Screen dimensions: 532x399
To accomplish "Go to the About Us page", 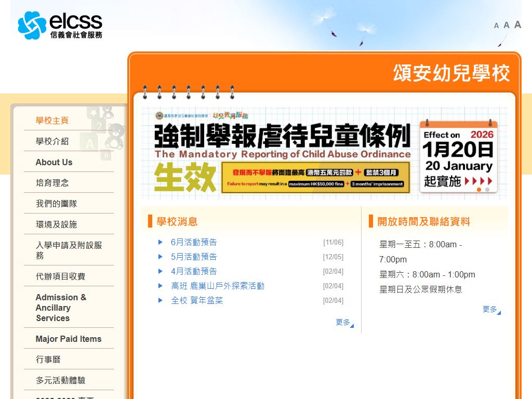I will (x=54, y=162).
